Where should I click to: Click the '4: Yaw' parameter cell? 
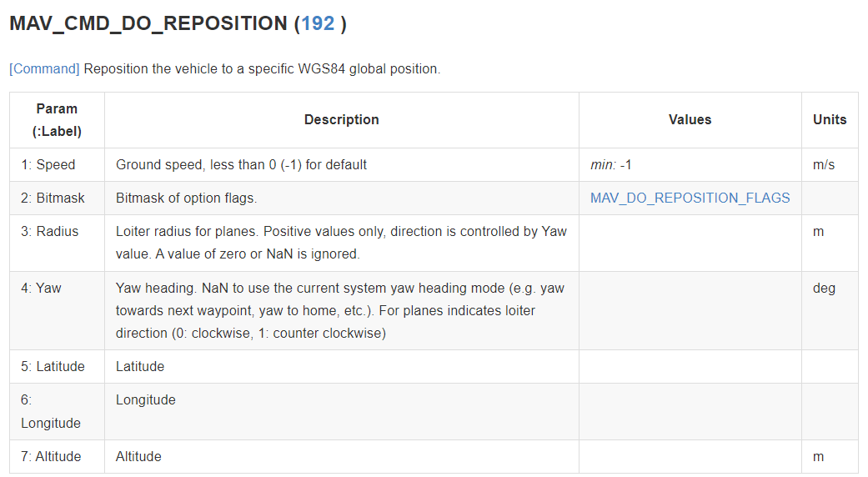click(x=42, y=289)
